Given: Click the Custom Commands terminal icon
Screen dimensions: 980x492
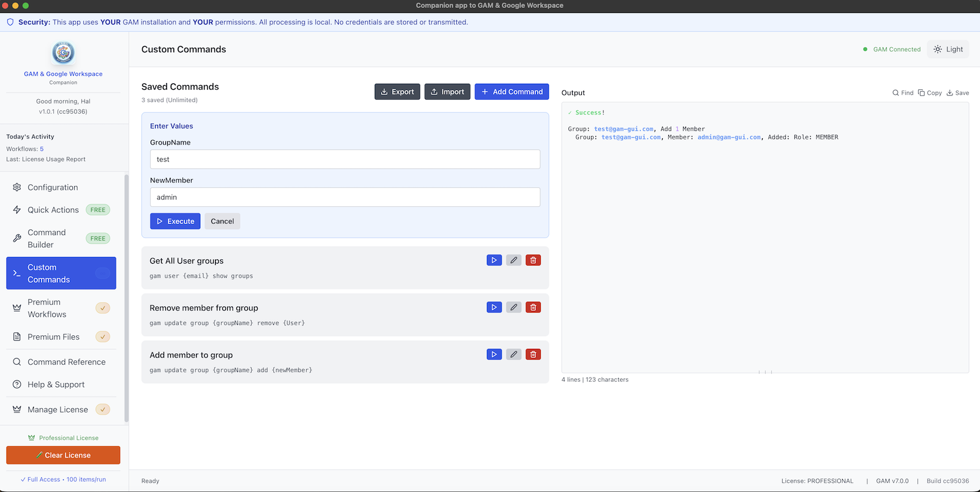Looking at the screenshot, I should [x=17, y=274].
